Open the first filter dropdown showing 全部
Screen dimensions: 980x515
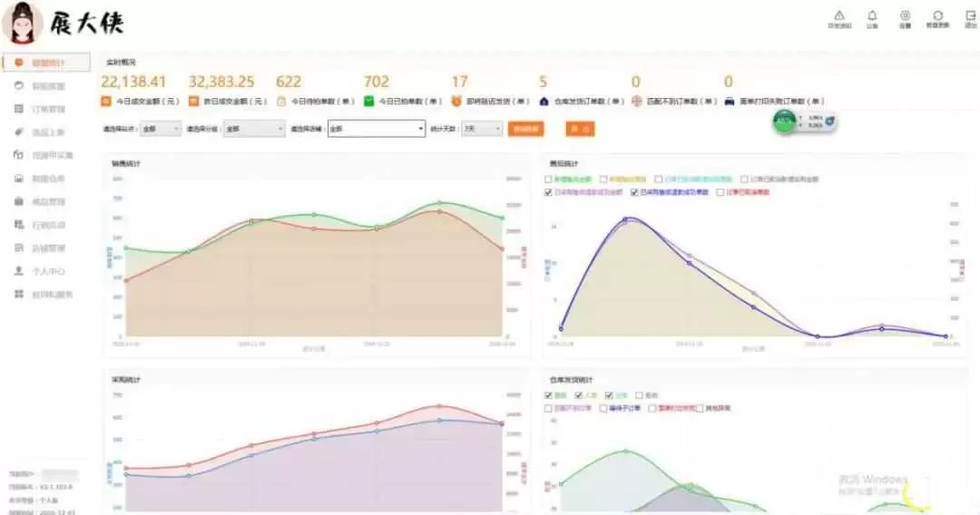[x=161, y=130]
